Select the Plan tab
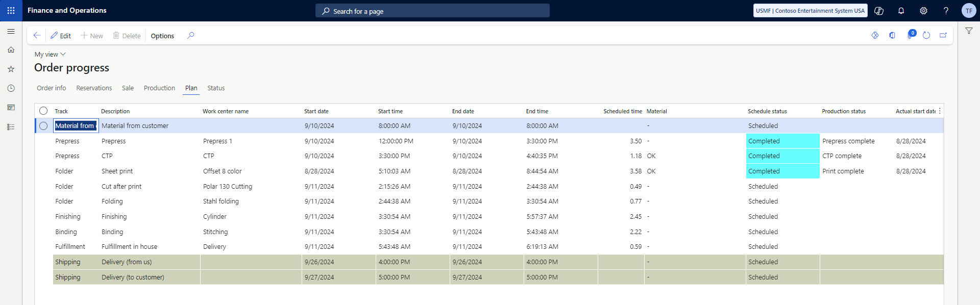The height and width of the screenshot is (305, 980). [191, 88]
